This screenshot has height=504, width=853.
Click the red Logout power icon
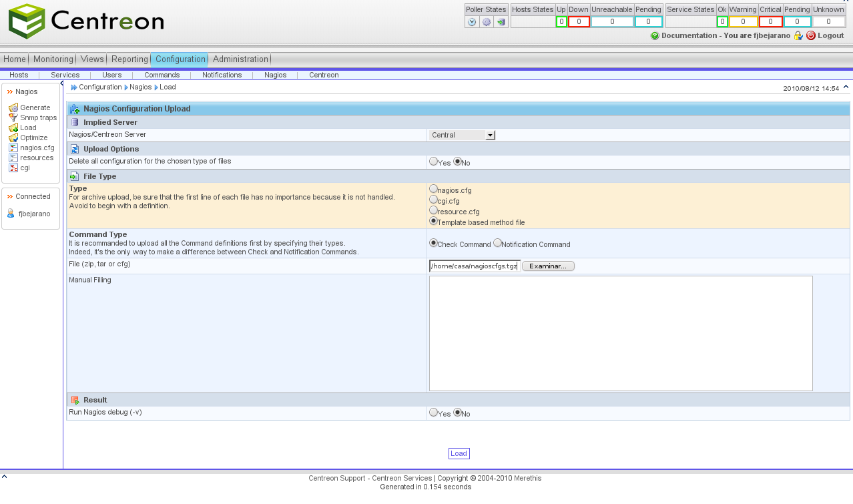pos(811,35)
